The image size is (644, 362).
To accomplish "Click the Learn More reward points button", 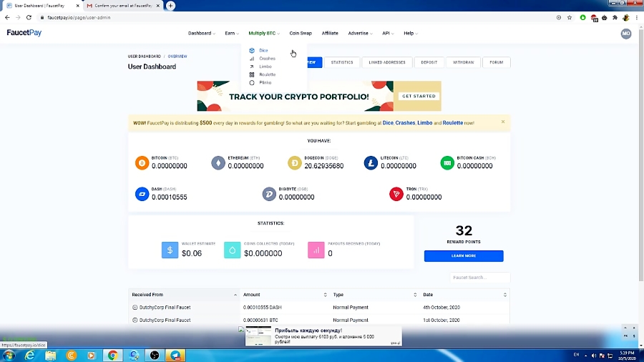I will (x=464, y=256).
